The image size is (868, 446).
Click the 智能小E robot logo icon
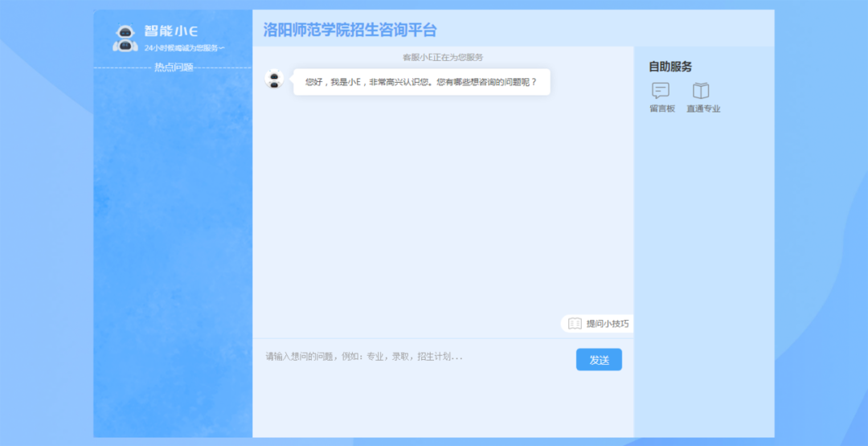(125, 39)
